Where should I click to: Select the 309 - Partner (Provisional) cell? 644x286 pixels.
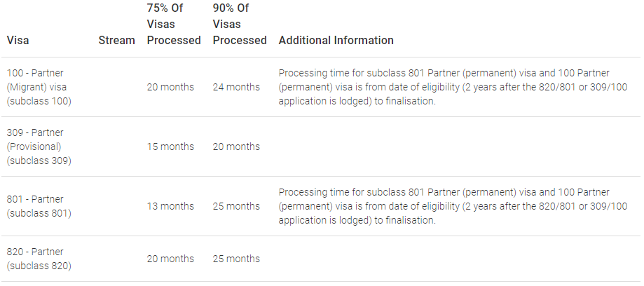tap(39, 147)
